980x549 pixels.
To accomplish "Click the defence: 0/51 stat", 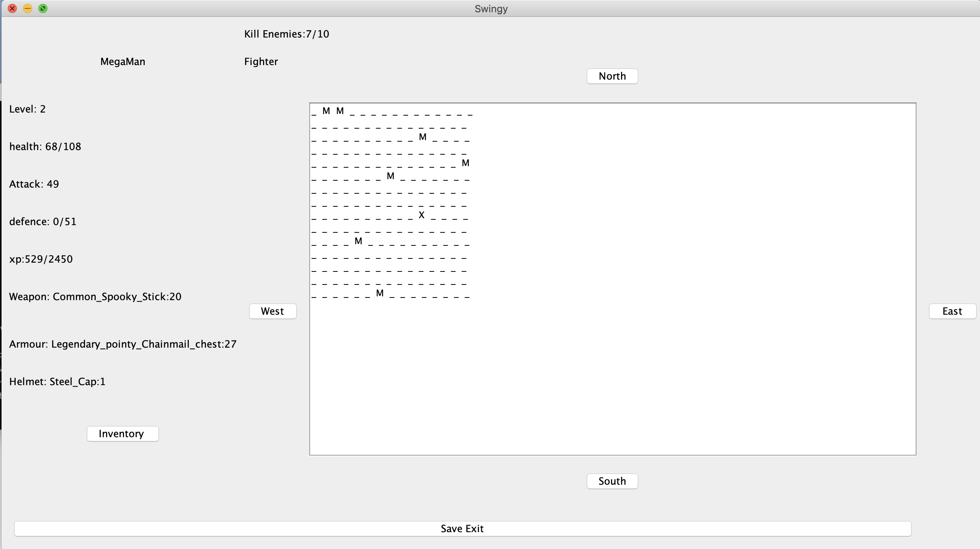I will (x=43, y=222).
